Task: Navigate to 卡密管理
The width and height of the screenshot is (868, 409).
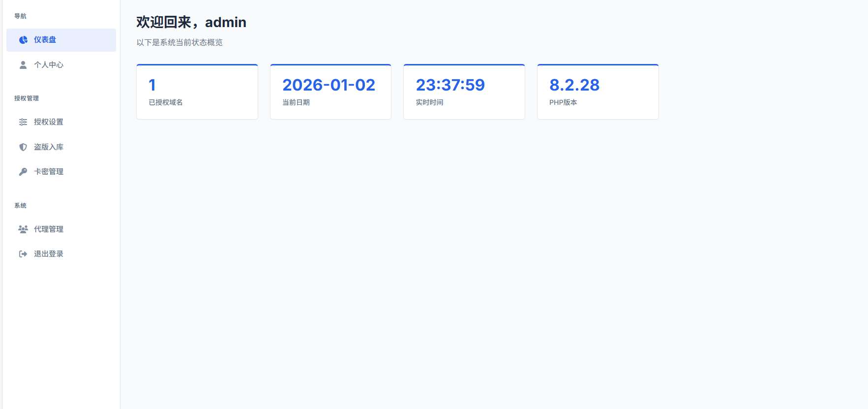Action: coord(49,172)
